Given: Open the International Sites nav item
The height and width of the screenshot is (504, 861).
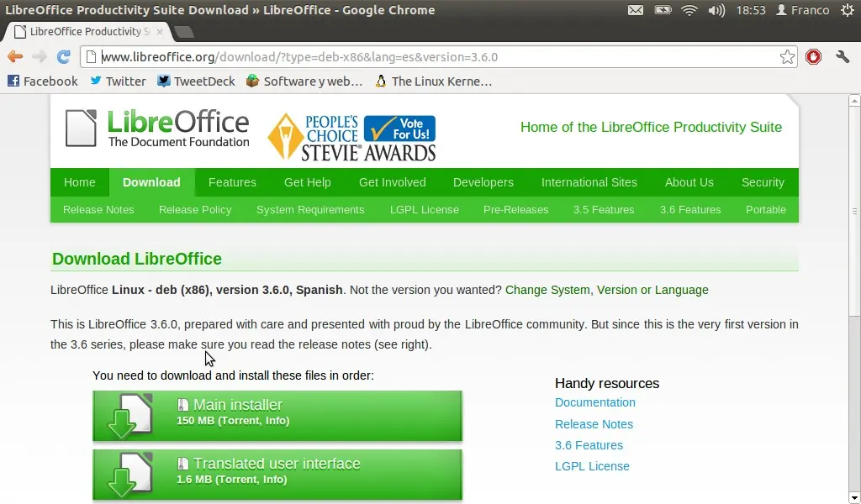Looking at the screenshot, I should click(589, 182).
